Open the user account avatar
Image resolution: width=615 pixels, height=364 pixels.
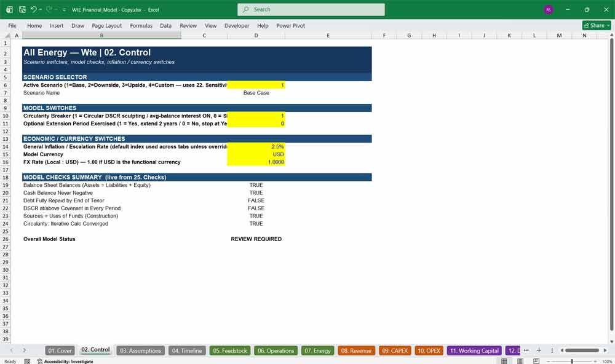click(549, 9)
